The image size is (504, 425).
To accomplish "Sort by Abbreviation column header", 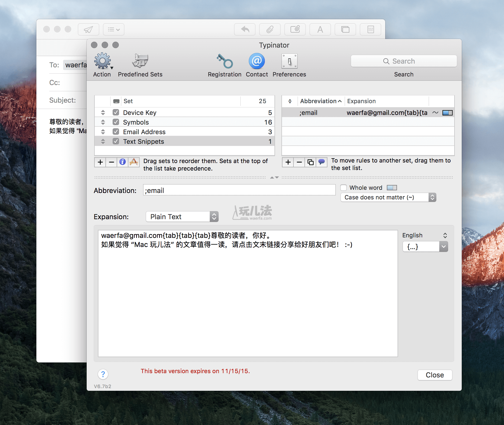I will 321,101.
